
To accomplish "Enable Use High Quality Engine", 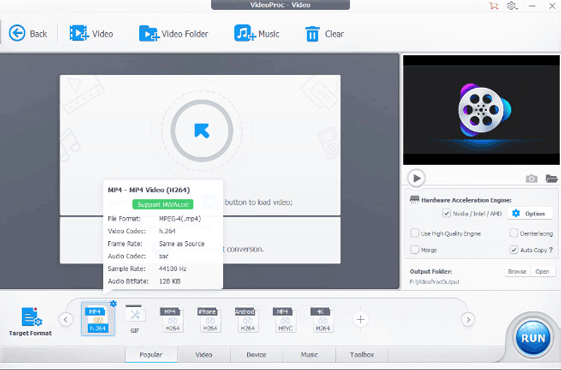I will tap(414, 233).
